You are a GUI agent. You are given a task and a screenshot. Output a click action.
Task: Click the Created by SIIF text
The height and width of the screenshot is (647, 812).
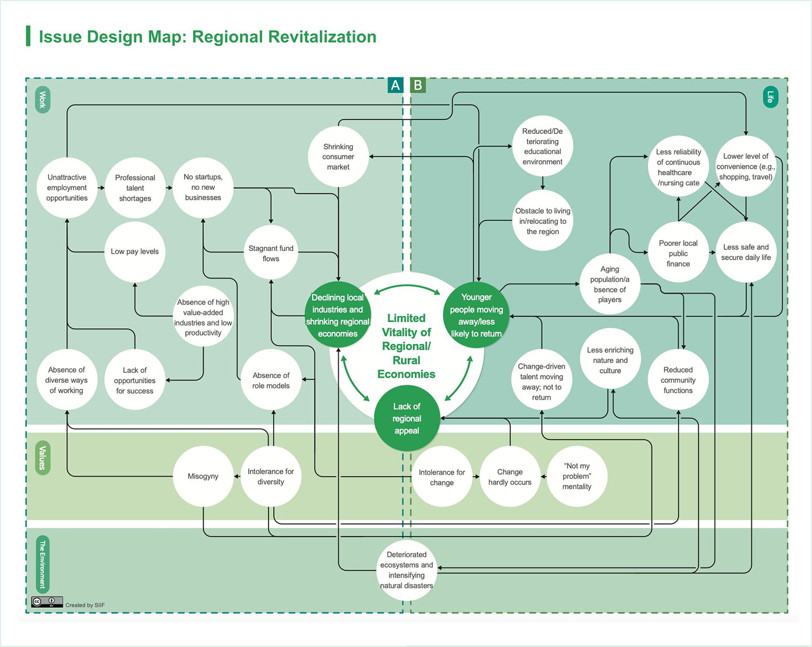click(85, 605)
